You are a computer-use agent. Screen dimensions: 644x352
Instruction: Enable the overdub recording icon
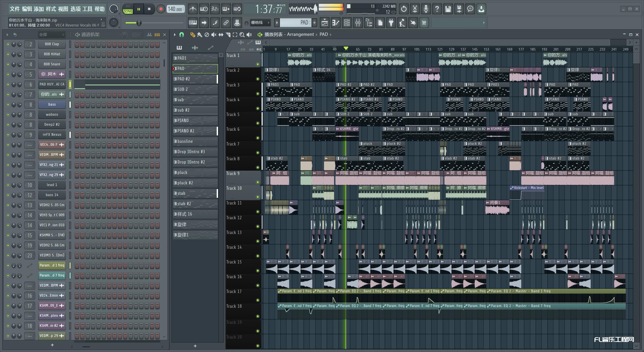226,9
